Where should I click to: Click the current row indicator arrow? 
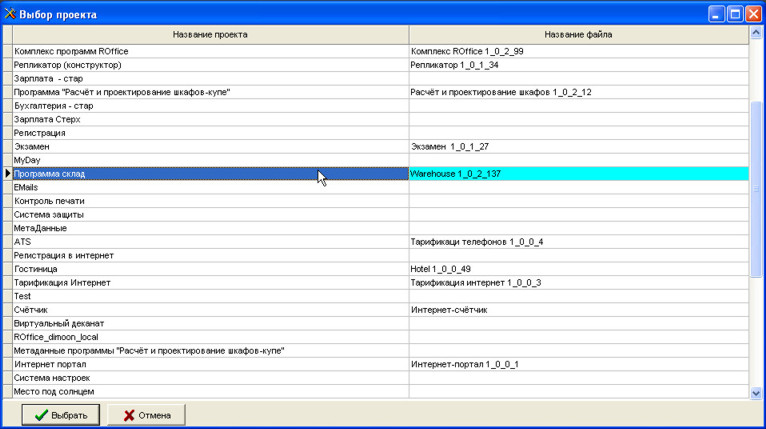pyautogui.click(x=8, y=174)
